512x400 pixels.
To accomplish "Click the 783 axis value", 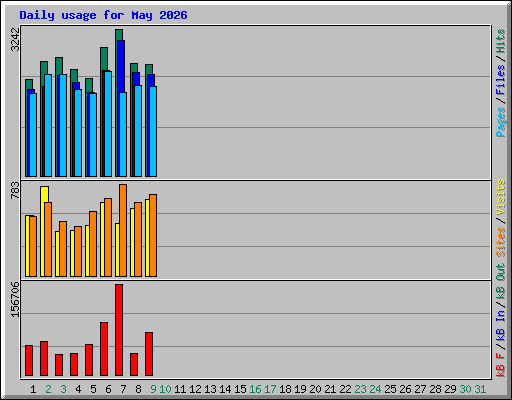I will click(x=15, y=190).
